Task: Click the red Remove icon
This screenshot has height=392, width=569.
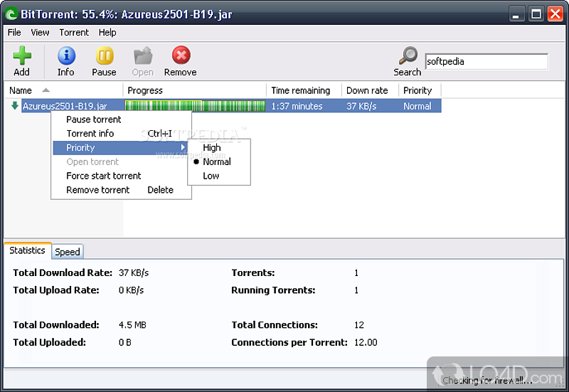Action: point(181,55)
